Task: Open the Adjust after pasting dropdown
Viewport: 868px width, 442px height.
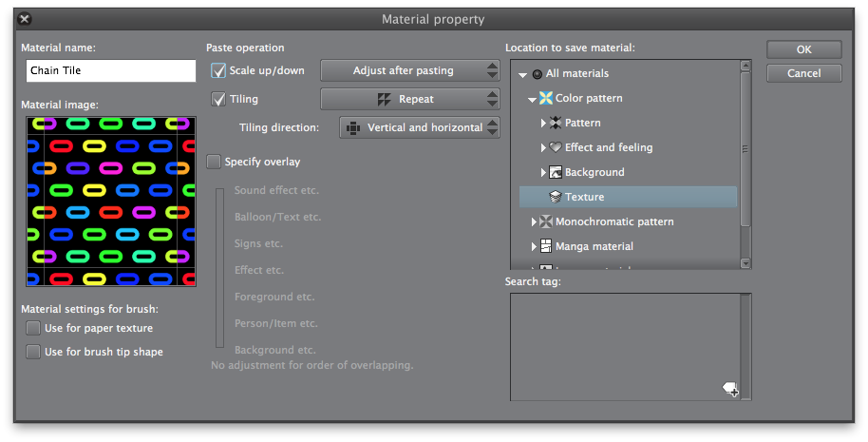Action: pyautogui.click(x=409, y=70)
